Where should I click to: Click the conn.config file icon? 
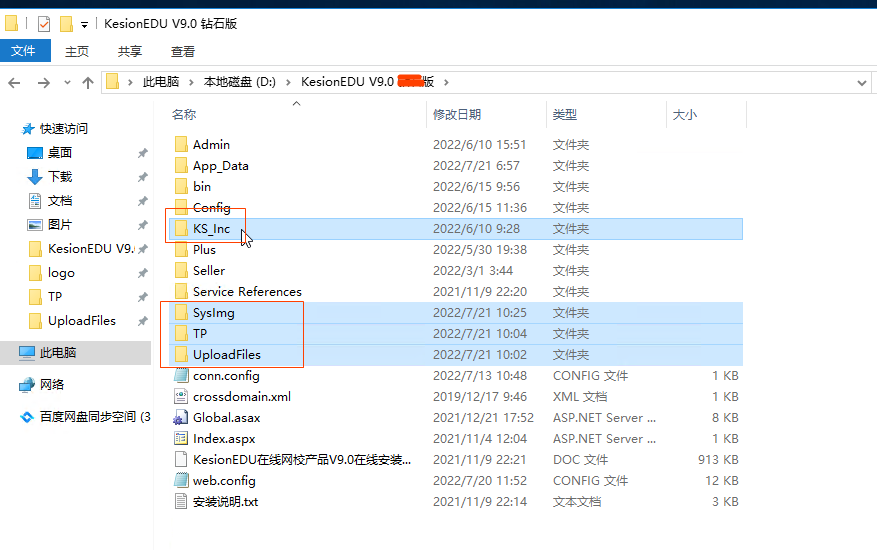181,375
